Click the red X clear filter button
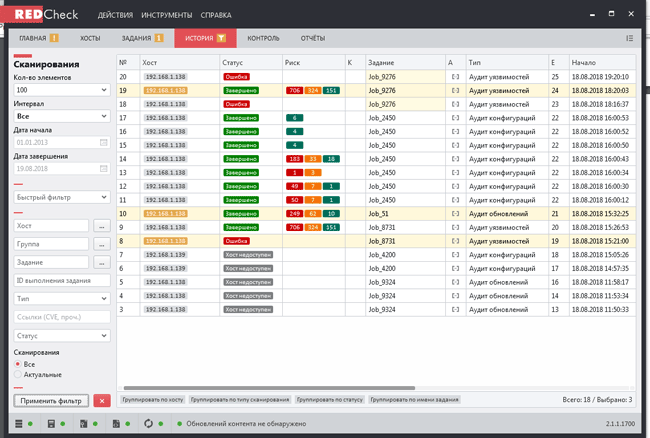Screen dimensions: 650x438 101,400
